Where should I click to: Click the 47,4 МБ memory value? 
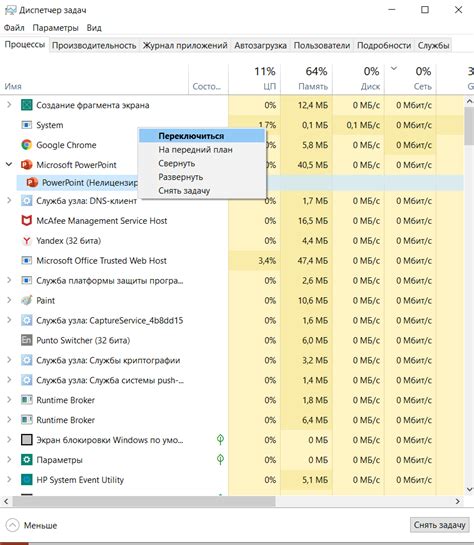coord(312,260)
